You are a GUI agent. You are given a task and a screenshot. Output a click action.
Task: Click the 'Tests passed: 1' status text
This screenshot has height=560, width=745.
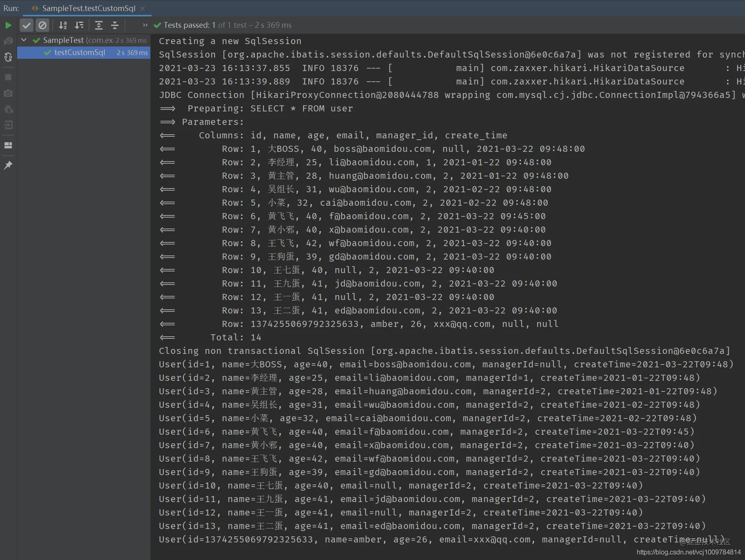[190, 25]
